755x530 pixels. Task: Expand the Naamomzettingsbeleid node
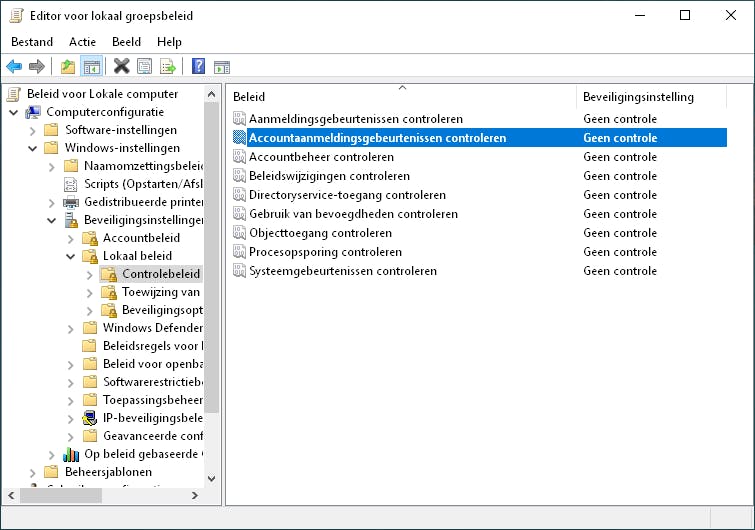[x=52, y=167]
